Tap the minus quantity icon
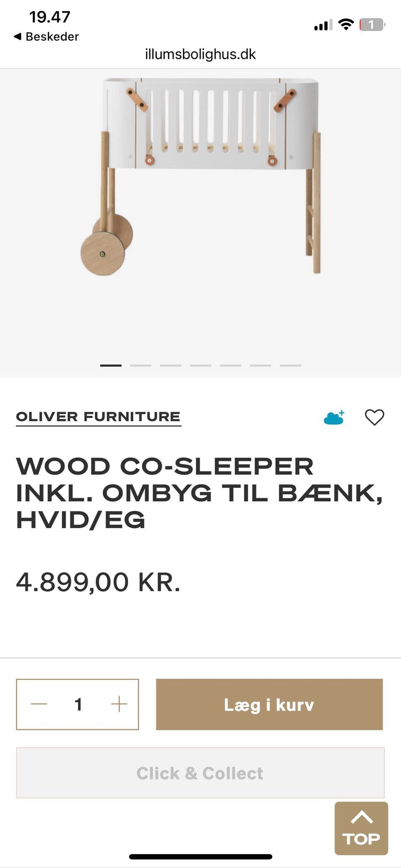This screenshot has width=401, height=868. [39, 704]
